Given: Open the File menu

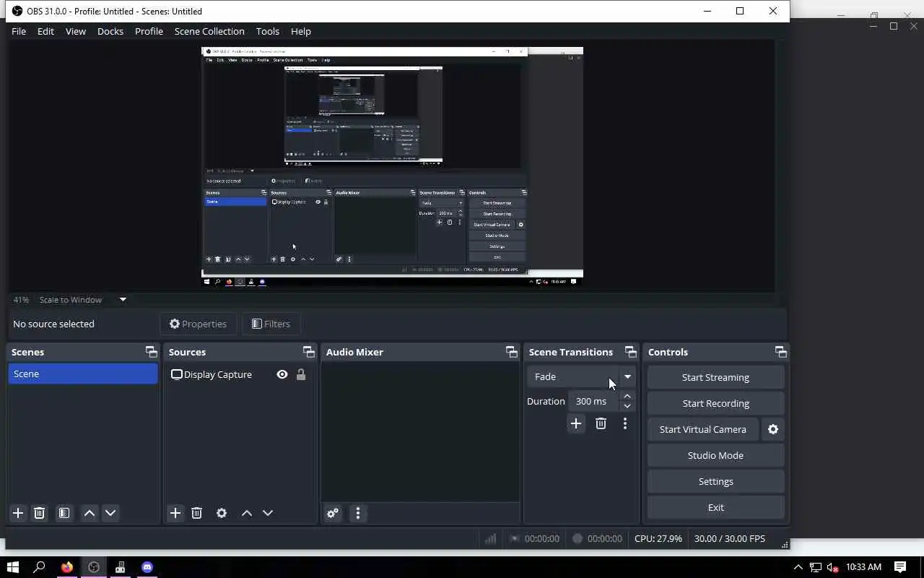Looking at the screenshot, I should click(x=19, y=31).
